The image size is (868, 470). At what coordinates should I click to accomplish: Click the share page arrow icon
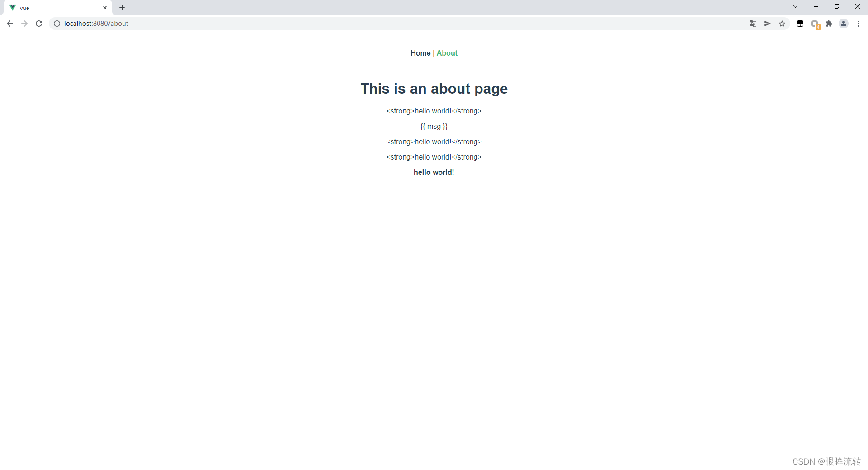click(768, 23)
